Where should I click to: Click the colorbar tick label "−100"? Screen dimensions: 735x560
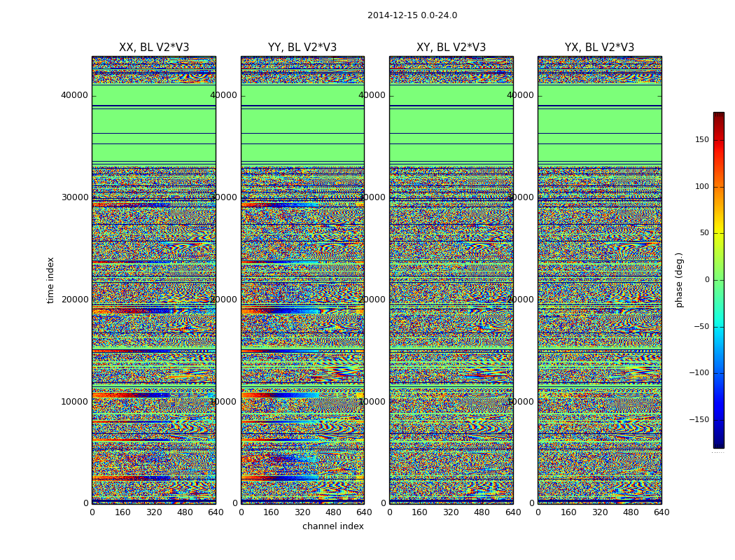(x=699, y=373)
